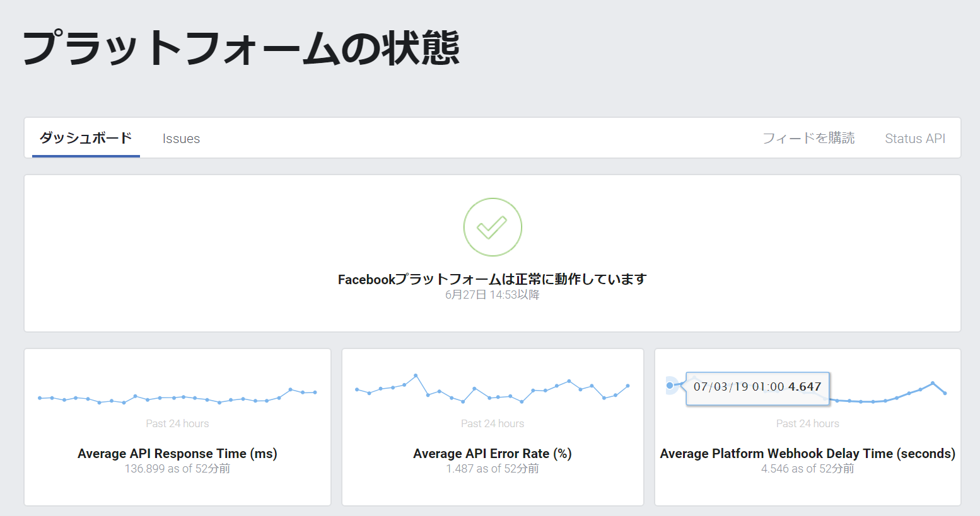Select the last data point in API Error Rate chart
The height and width of the screenshot is (516, 980).
click(x=627, y=386)
